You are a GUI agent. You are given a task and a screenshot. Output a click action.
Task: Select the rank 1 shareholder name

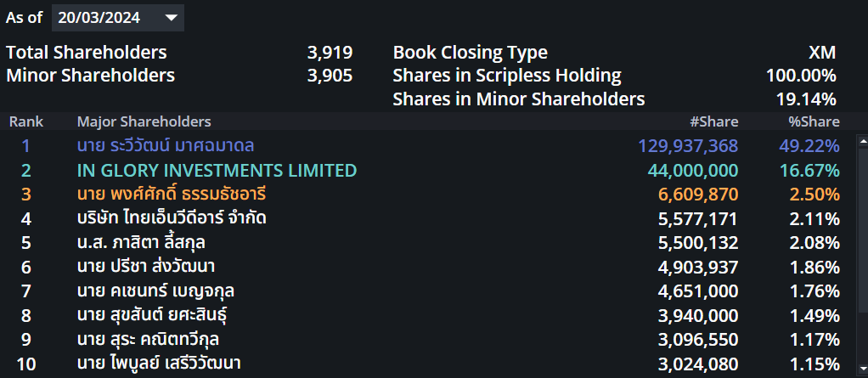(166, 146)
